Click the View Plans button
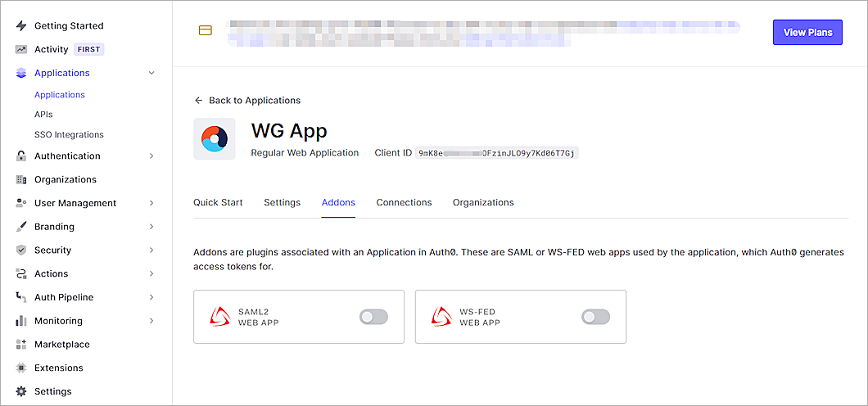Screen dimensions: 868x406 [x=807, y=33]
